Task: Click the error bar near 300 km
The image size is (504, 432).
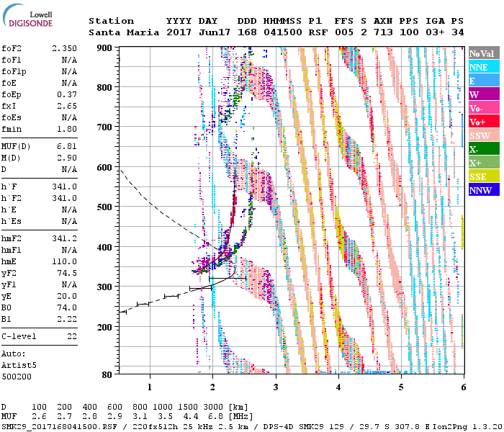Action: tap(201, 288)
